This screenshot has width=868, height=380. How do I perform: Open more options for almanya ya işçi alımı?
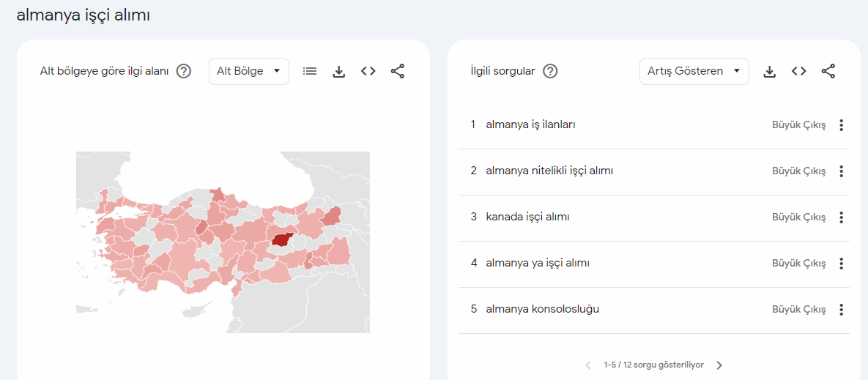pyautogui.click(x=841, y=264)
